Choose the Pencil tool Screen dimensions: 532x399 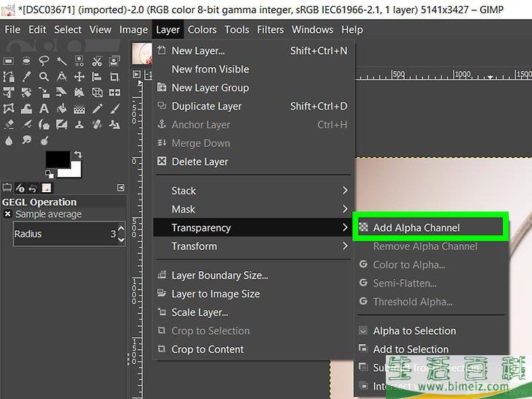pyautogui.click(x=97, y=108)
